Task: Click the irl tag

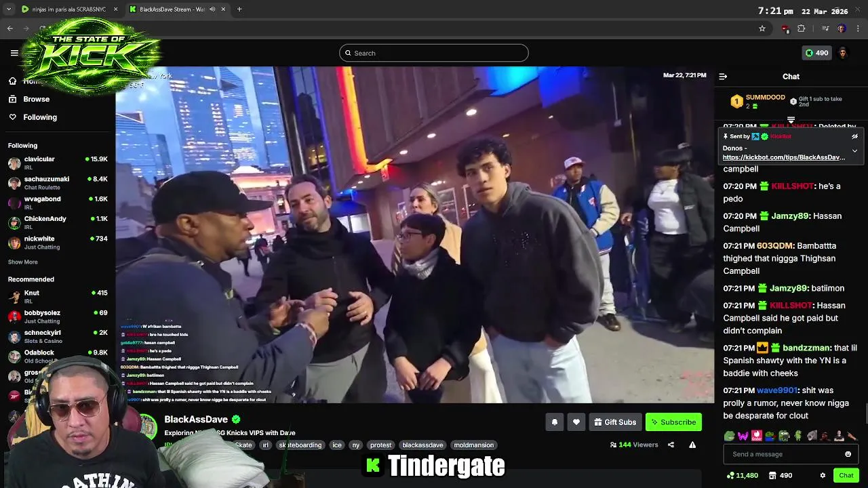Action: pos(266,445)
